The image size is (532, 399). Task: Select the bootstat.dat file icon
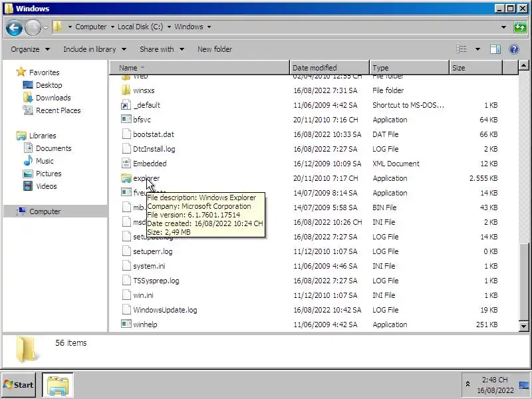pyautogui.click(x=126, y=134)
